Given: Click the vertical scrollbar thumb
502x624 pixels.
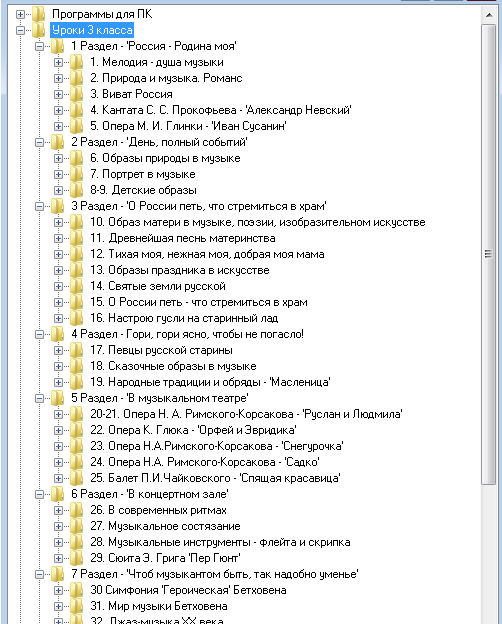Looking at the screenshot, I should coord(488,254).
